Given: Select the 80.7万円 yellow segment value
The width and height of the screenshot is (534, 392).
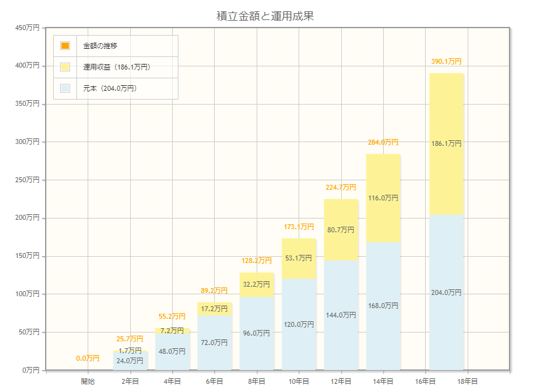Looking at the screenshot, I should pyautogui.click(x=341, y=230).
